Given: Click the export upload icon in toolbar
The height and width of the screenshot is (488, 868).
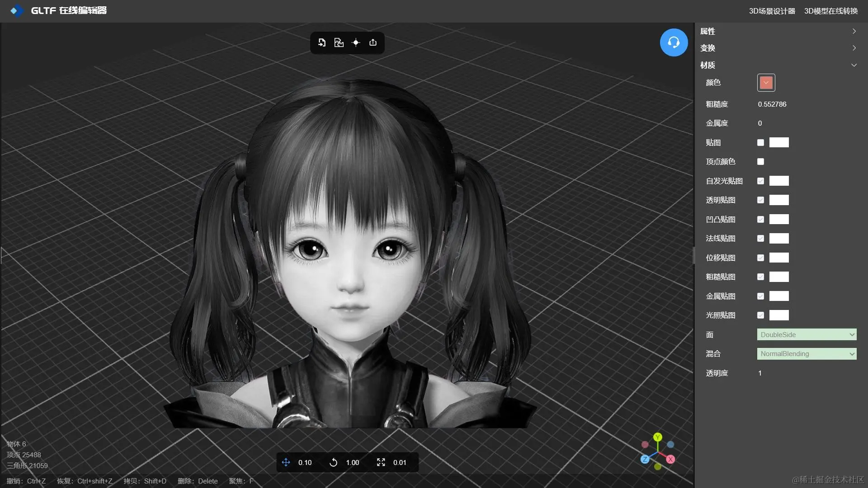Looking at the screenshot, I should tap(373, 42).
